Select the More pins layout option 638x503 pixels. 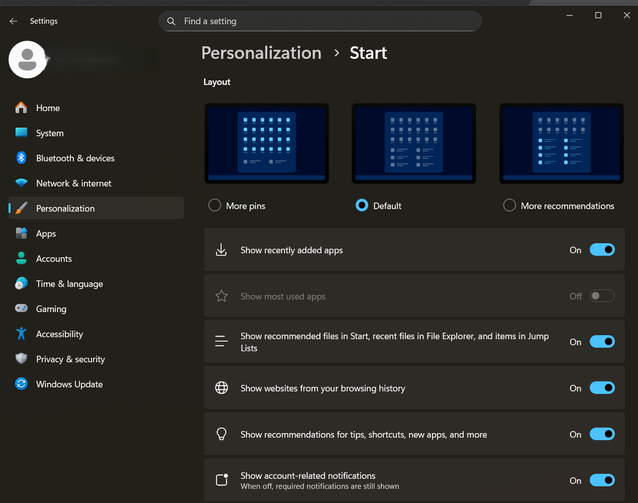[215, 206]
